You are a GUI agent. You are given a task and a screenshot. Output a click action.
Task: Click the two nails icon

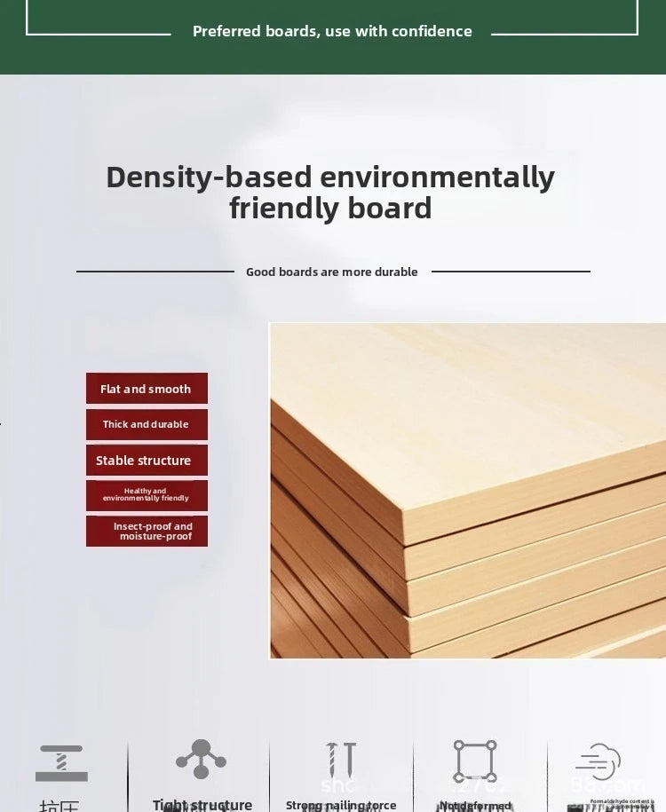[x=341, y=761]
